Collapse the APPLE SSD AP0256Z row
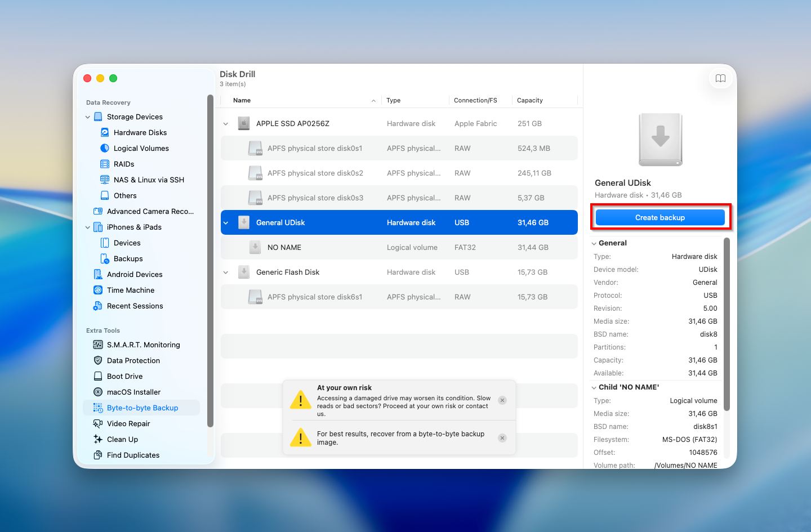Image resolution: width=811 pixels, height=532 pixels. 226,124
